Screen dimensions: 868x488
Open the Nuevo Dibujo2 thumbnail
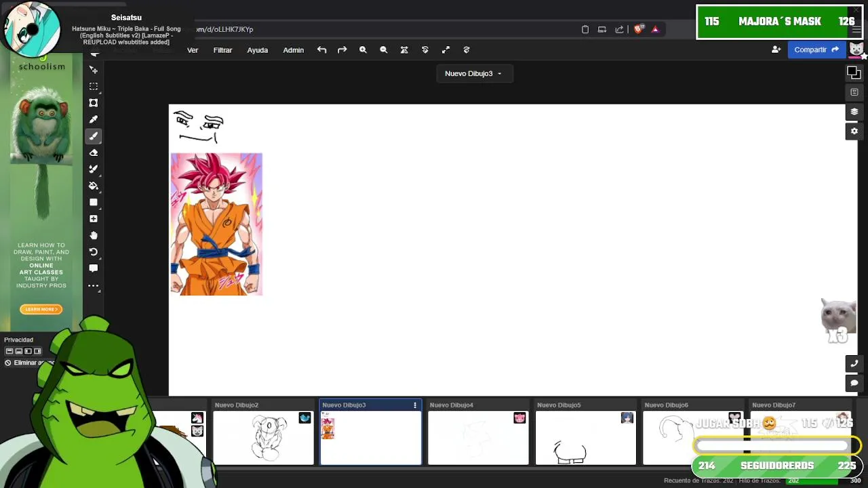tap(263, 437)
